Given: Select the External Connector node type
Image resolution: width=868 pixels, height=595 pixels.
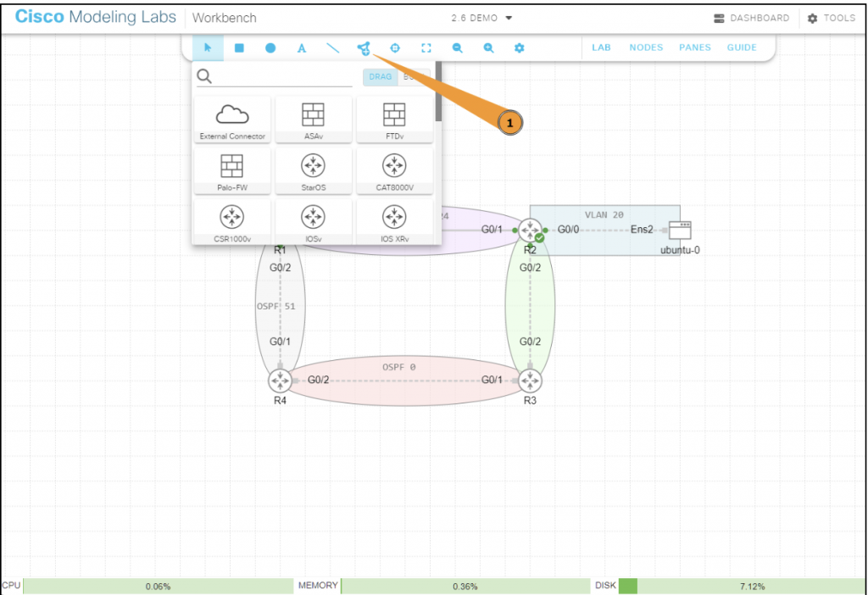Looking at the screenshot, I should click(x=232, y=120).
